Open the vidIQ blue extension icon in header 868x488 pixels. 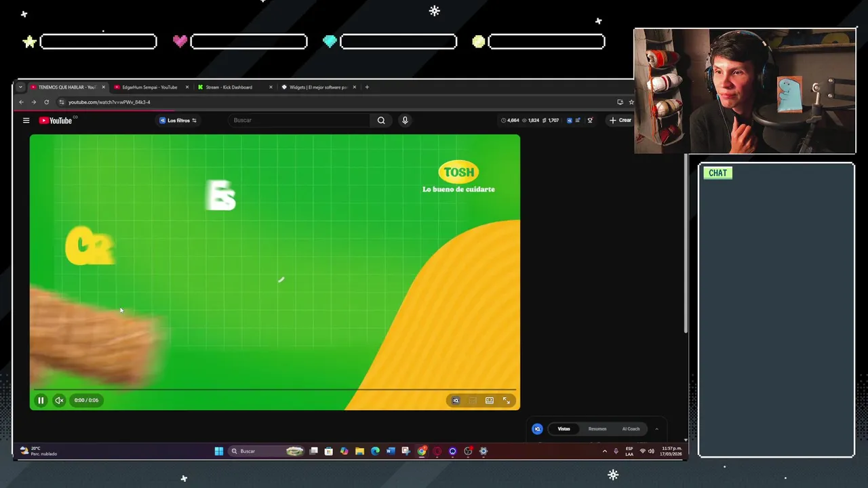coord(569,121)
